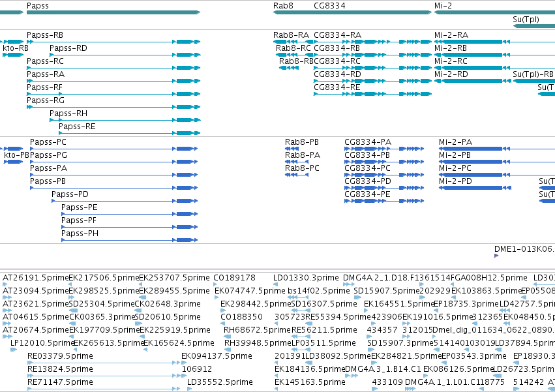The width and height of the screenshot is (555, 392).
Task: Select the Mi-2 gene span
Action: pyautogui.click(x=494, y=12)
